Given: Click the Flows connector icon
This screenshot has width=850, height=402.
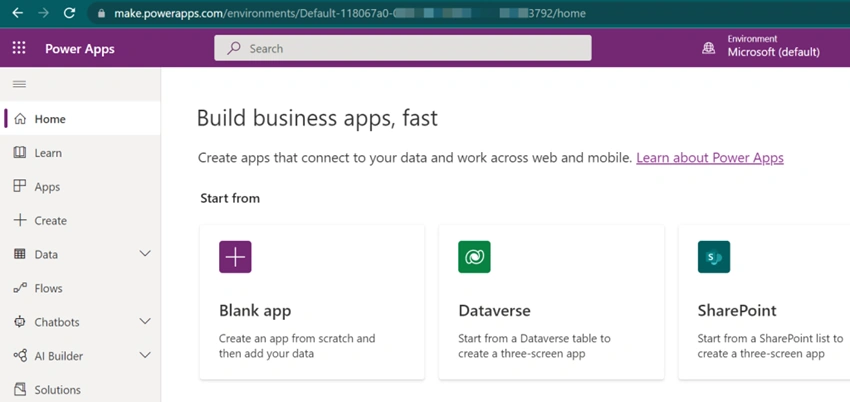Looking at the screenshot, I should pos(20,288).
